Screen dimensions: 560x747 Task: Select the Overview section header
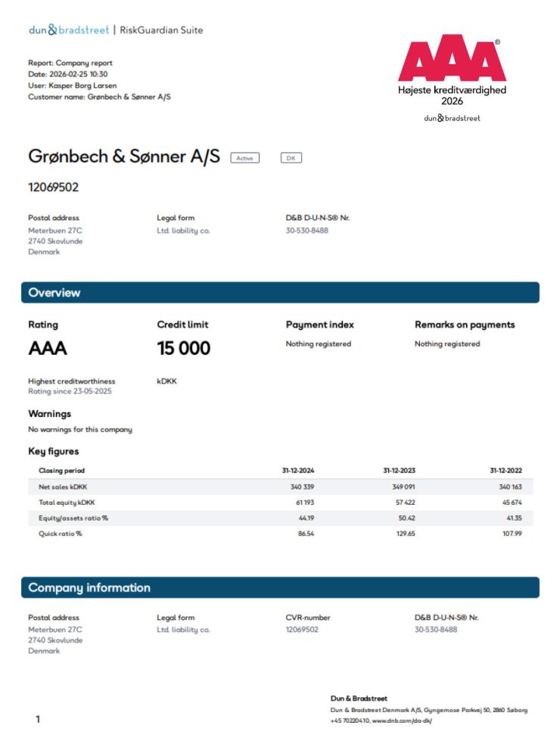click(x=280, y=293)
